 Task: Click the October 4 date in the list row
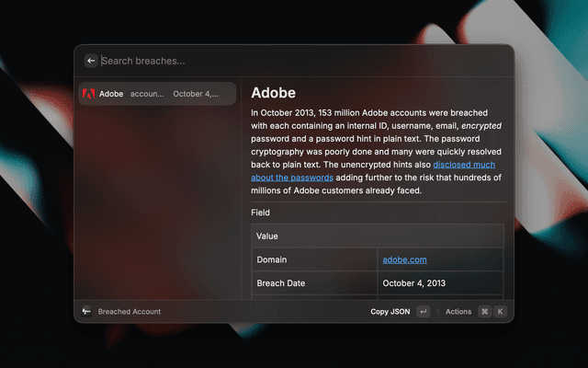click(x=196, y=94)
